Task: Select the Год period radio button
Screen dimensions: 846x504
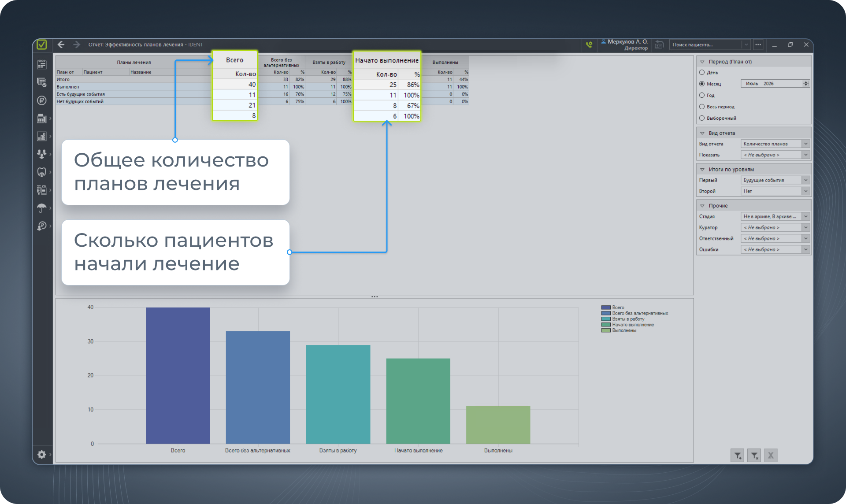Action: [x=702, y=95]
